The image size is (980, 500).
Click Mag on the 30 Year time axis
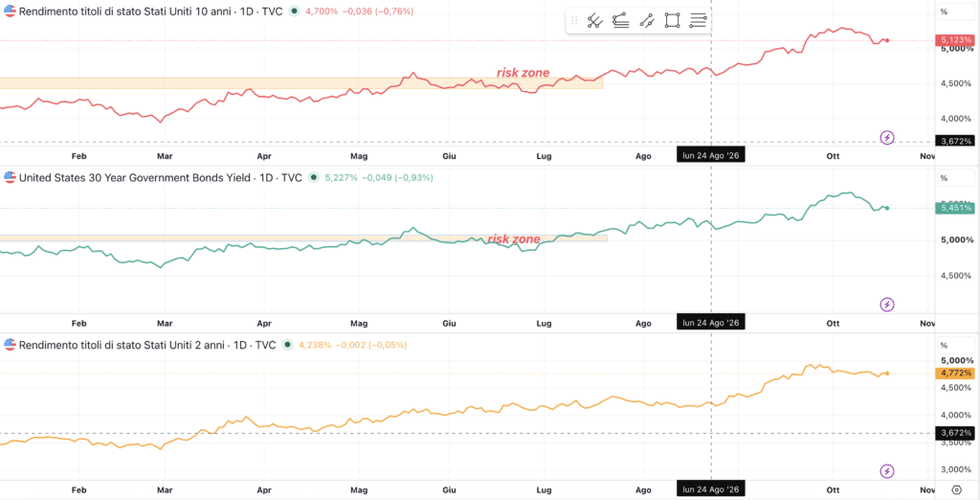[358, 324]
